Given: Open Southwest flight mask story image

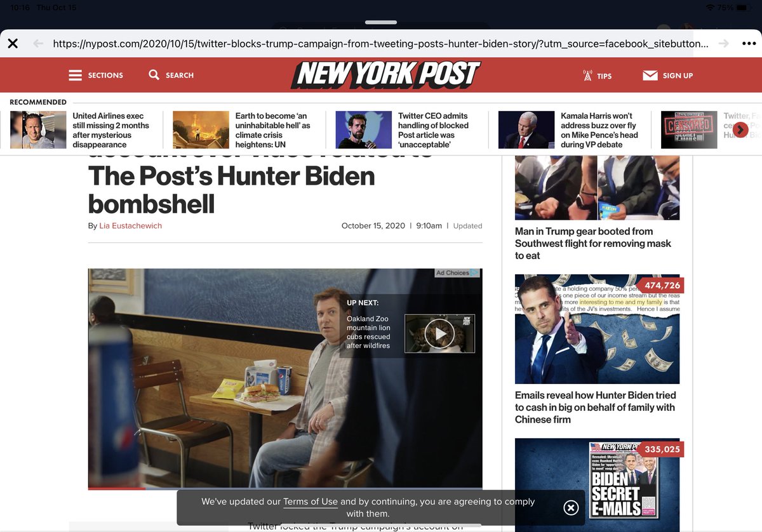Looking at the screenshot, I should (x=597, y=188).
